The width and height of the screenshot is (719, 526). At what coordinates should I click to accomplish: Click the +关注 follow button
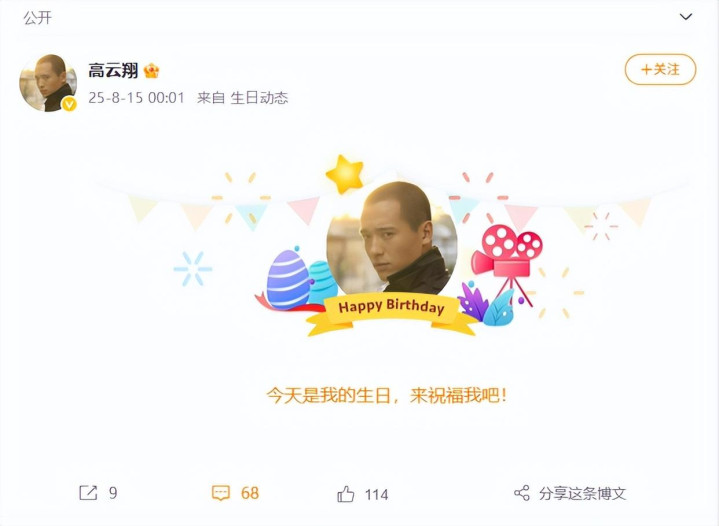pyautogui.click(x=660, y=69)
